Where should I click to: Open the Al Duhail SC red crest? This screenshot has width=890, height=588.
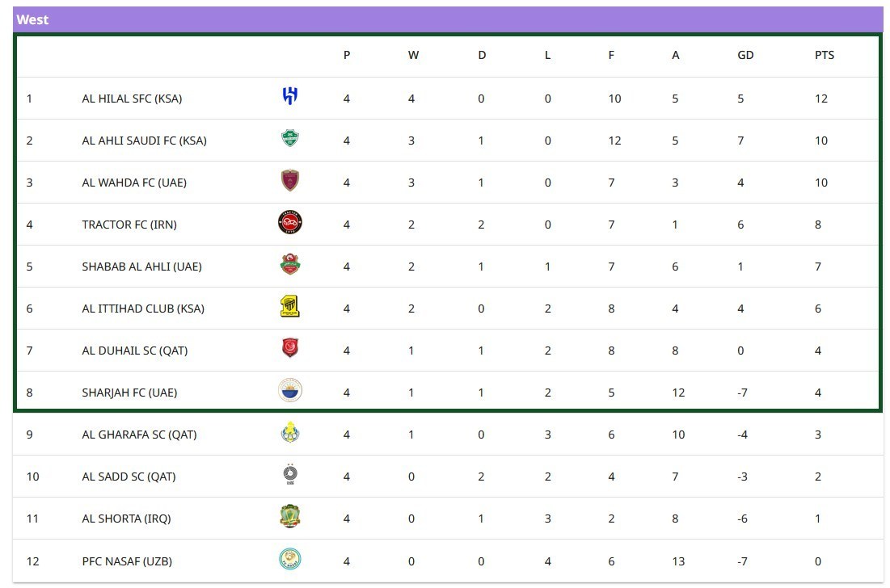pyautogui.click(x=289, y=348)
